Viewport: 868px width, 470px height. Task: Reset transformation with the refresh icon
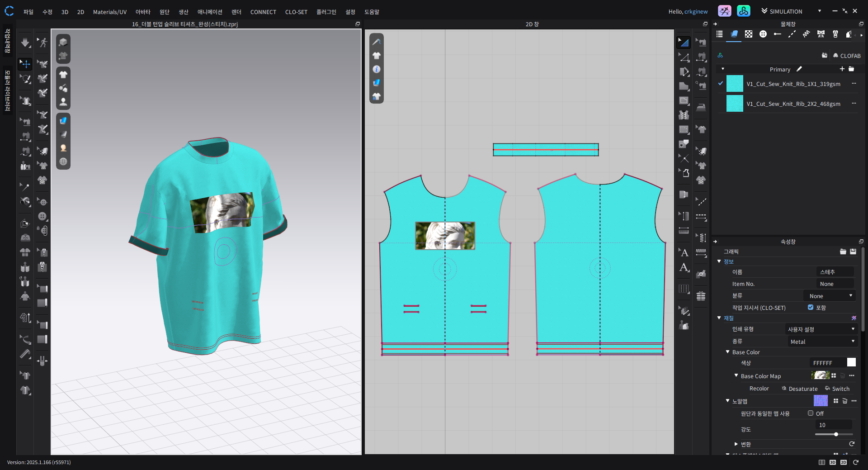tap(852, 444)
